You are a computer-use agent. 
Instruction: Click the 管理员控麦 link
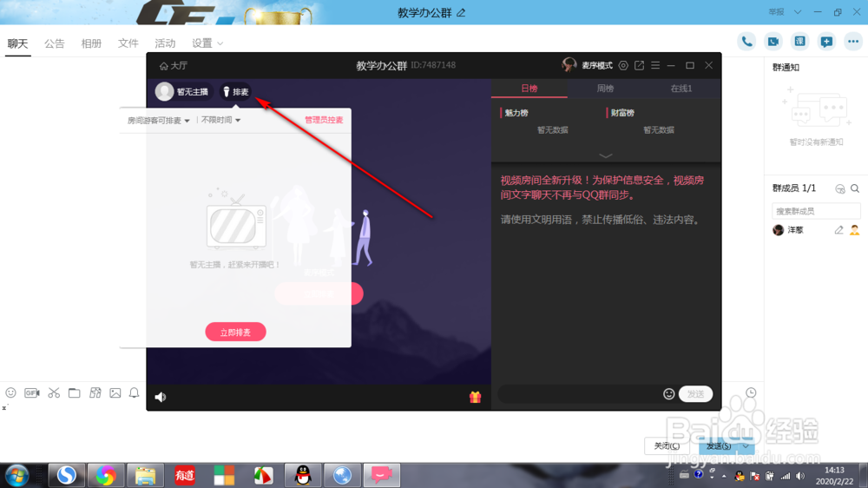(324, 120)
